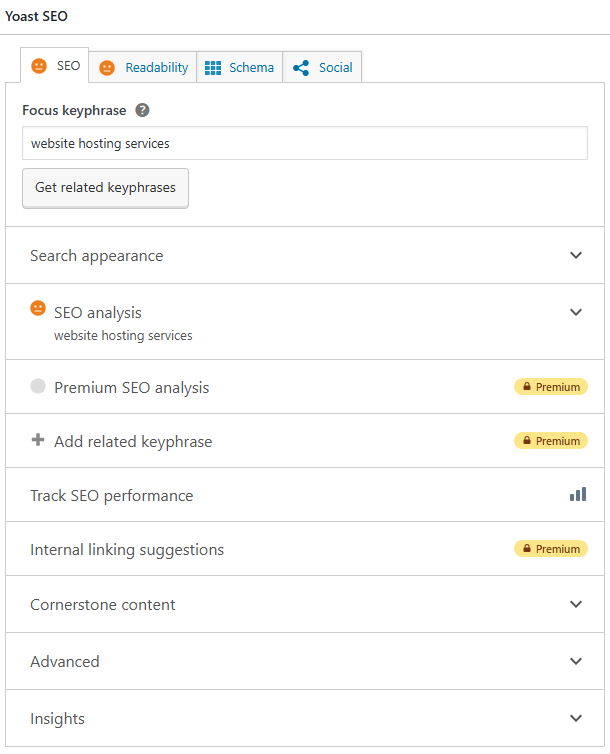This screenshot has width=610, height=754.
Task: Switch to the Readability tab
Action: pyautogui.click(x=143, y=67)
